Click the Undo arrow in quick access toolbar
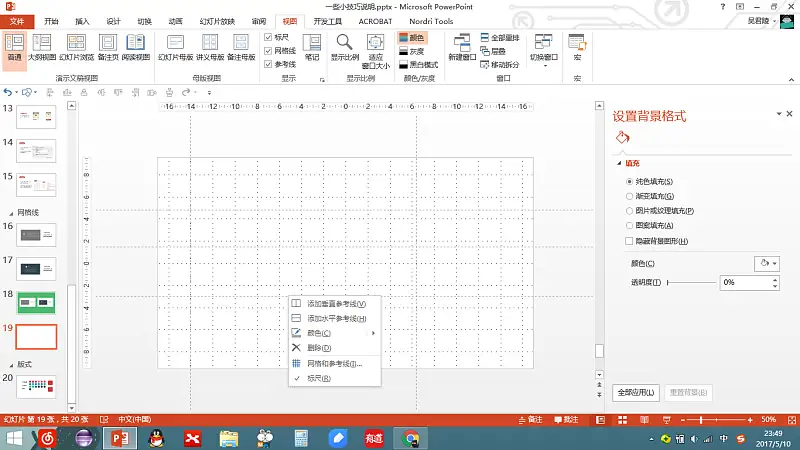Viewport: 800px width, 450px height. coord(8,92)
